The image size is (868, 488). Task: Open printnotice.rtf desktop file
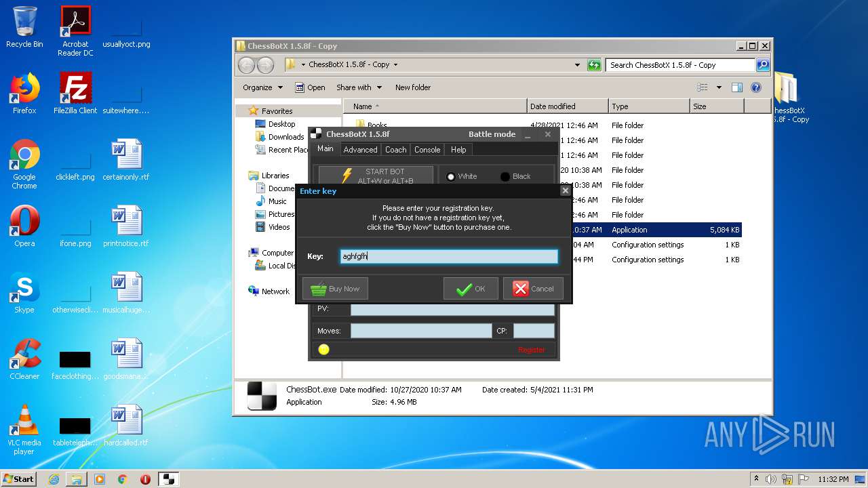(x=126, y=226)
